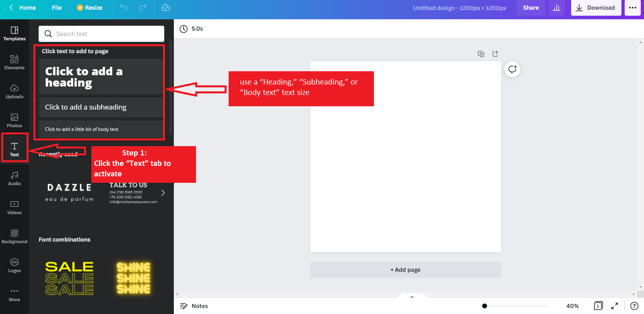Toggle the Notes panel
Image resolution: width=644 pixels, height=314 pixels.
(x=194, y=306)
